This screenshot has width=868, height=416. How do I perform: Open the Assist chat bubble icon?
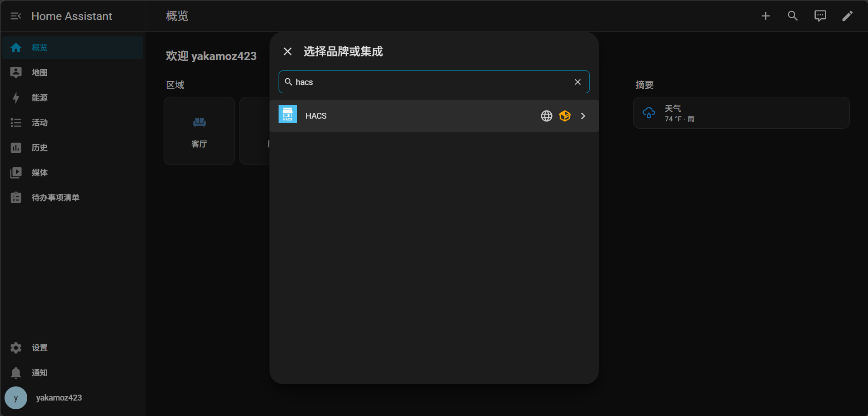tap(820, 16)
